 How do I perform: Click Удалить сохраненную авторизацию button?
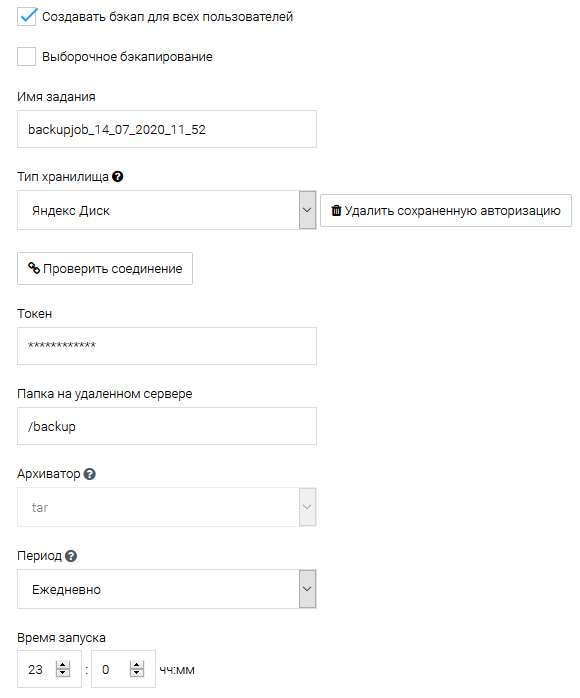(446, 211)
